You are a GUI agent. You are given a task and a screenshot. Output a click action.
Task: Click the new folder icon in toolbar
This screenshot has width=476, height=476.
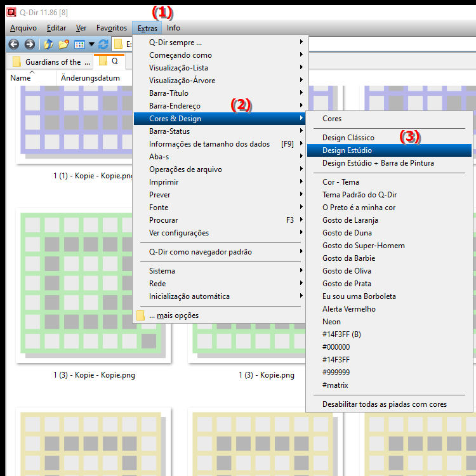[x=63, y=44]
